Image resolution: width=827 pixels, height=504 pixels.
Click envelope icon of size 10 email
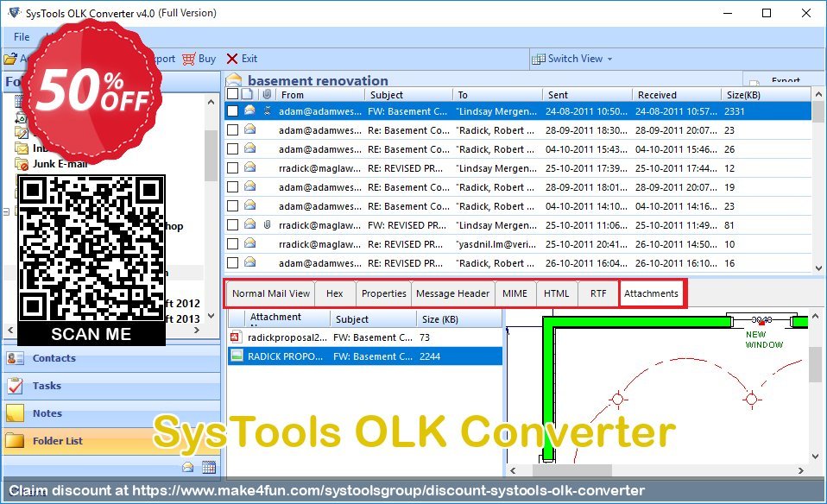coord(250,243)
